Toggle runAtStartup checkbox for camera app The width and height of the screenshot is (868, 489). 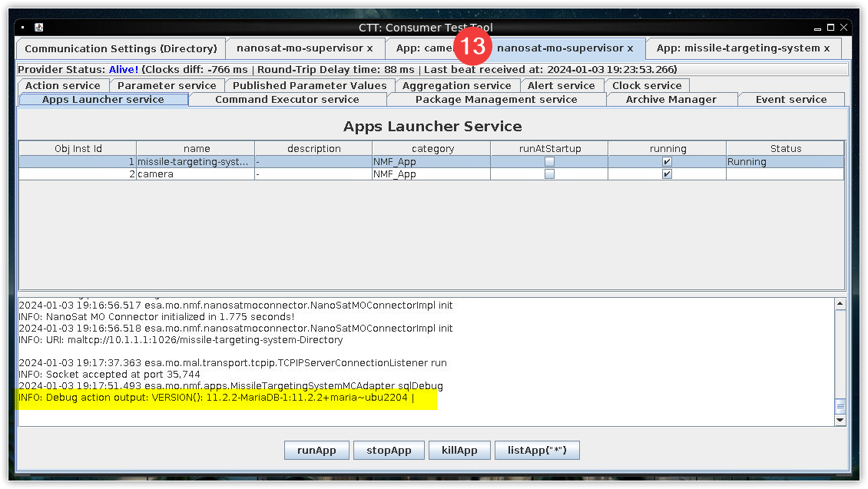click(549, 174)
